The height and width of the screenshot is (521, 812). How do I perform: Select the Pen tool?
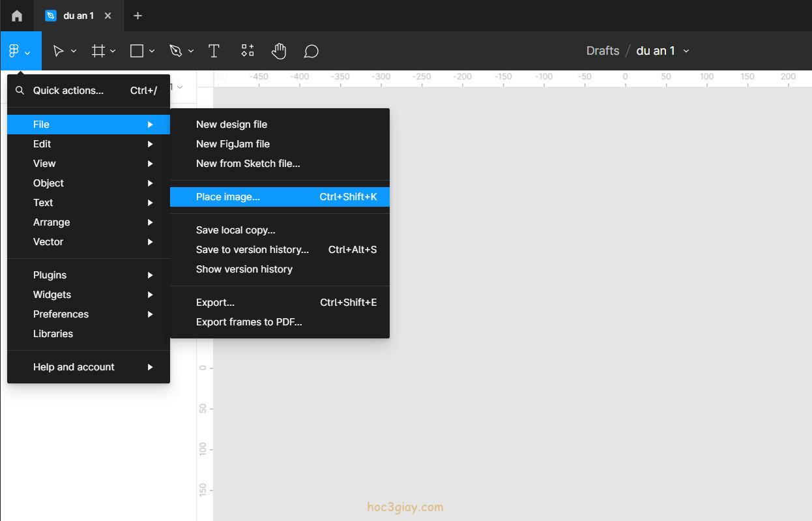tap(175, 51)
